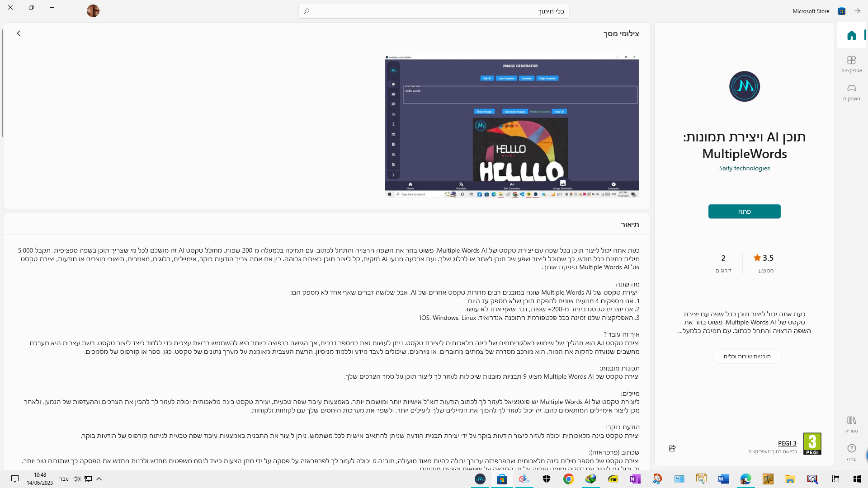Click the screenshots heading צילומי מסך
This screenshot has height=488, width=868.
coord(621,33)
